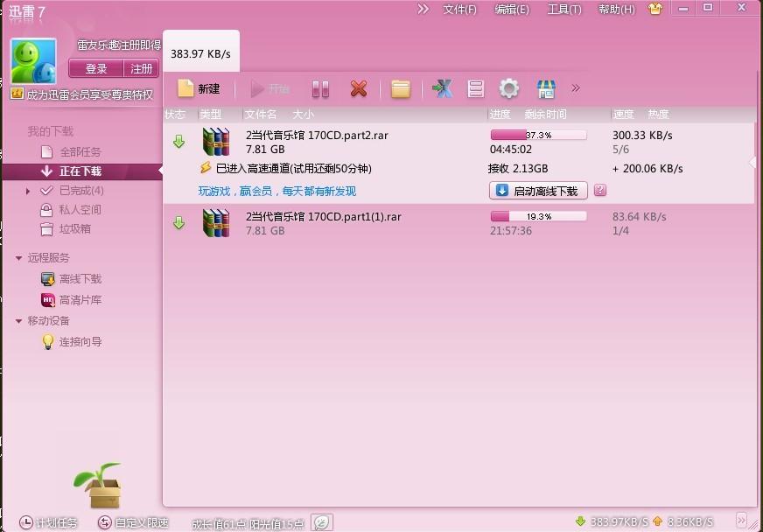Open 离线下载 in the sidebar
Screen dimensions: 763x532
[x=80, y=279]
